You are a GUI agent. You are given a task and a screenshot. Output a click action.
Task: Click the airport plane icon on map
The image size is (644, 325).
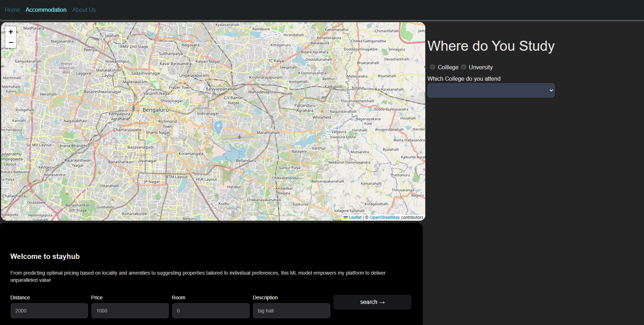tap(239, 137)
